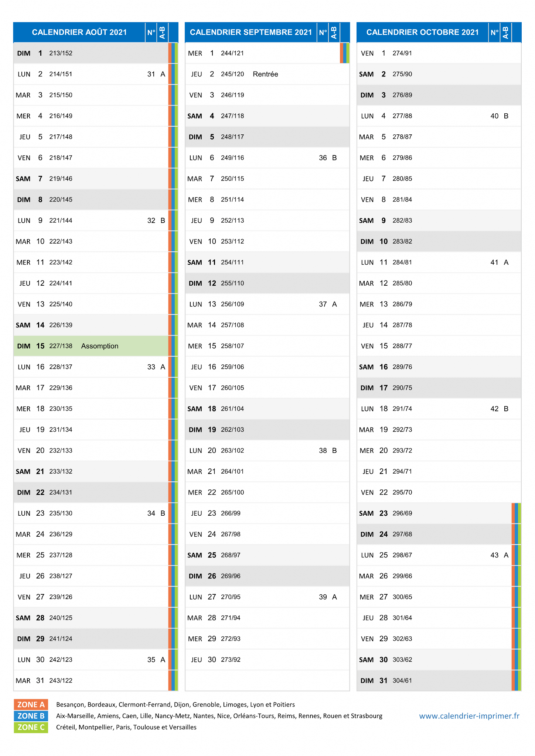
Task: Click the Assomption holiday row on August 15
Action: (91, 346)
